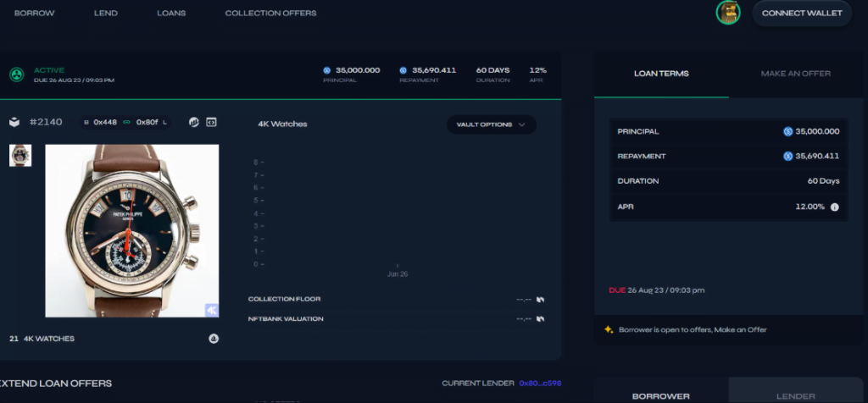Click the NFTBank icon beside Collection Floor
Screen dimensions: 868x403
[540, 299]
